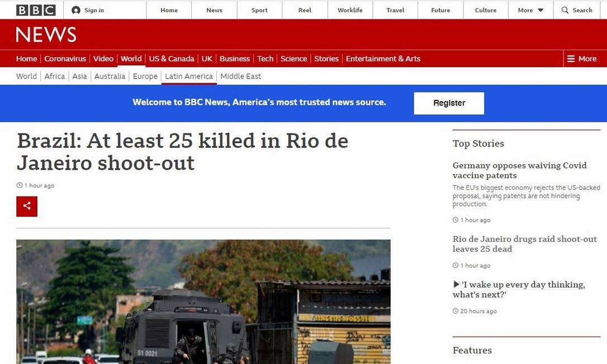Go to Entertainment & Arts section
607x364 pixels.
[383, 59]
